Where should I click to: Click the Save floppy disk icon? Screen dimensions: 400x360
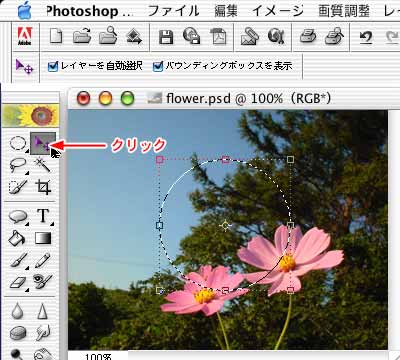click(x=166, y=37)
